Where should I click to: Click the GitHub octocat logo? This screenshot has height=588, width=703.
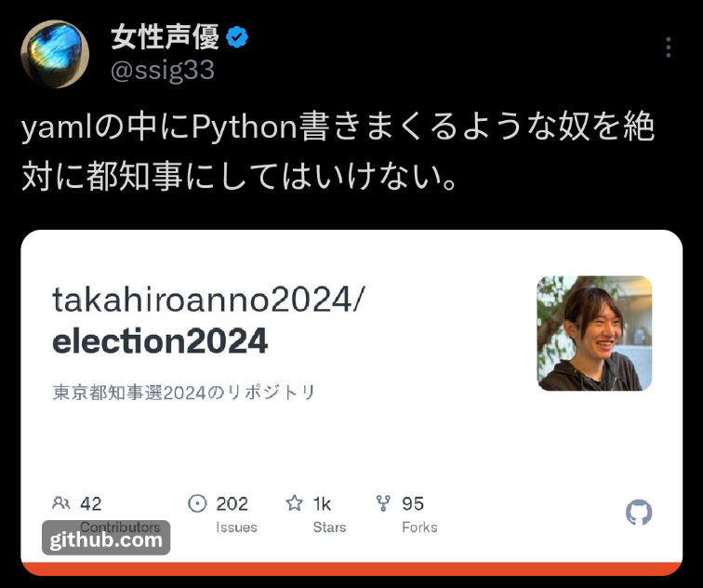coord(639,513)
